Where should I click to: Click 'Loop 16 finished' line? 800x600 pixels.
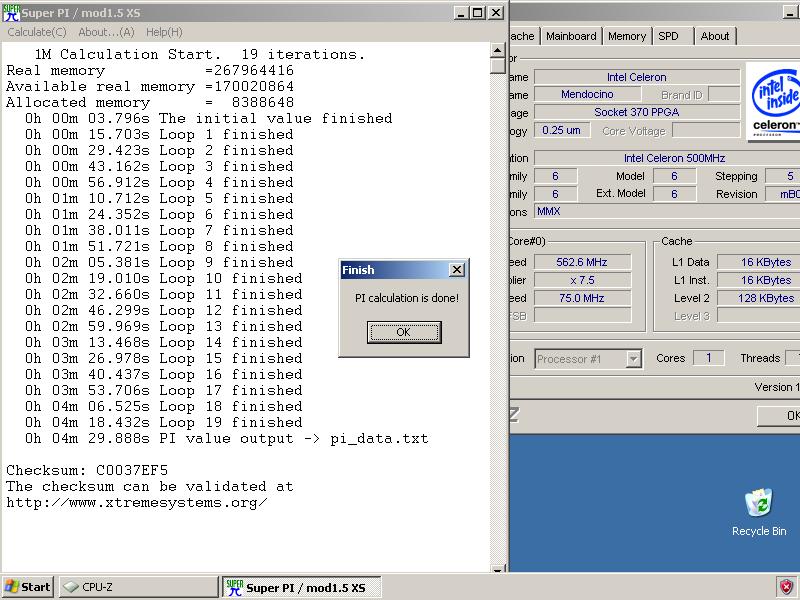point(163,374)
